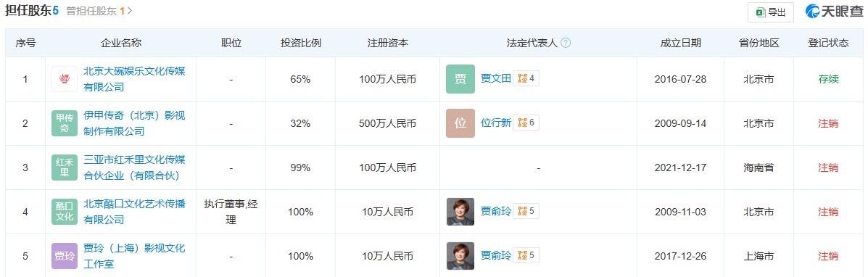Click the 天眼查 logo
868x277 pixels.
pyautogui.click(x=834, y=12)
